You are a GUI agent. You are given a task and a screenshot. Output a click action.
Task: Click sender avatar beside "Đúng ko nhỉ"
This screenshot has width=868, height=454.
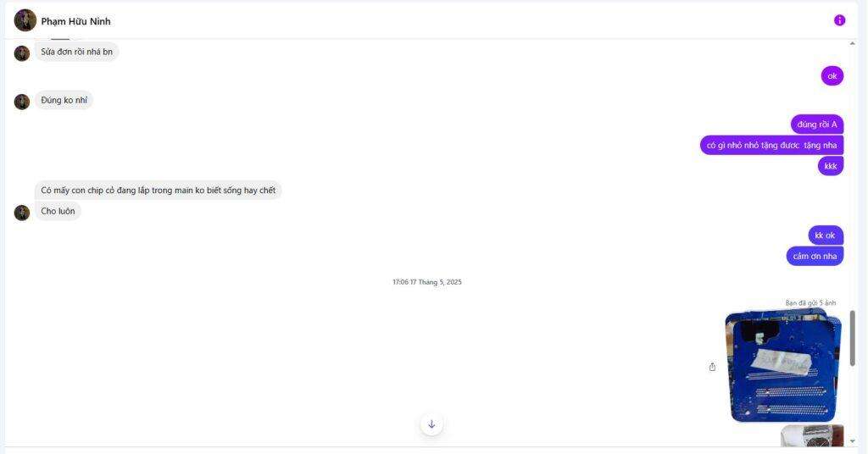tap(21, 102)
